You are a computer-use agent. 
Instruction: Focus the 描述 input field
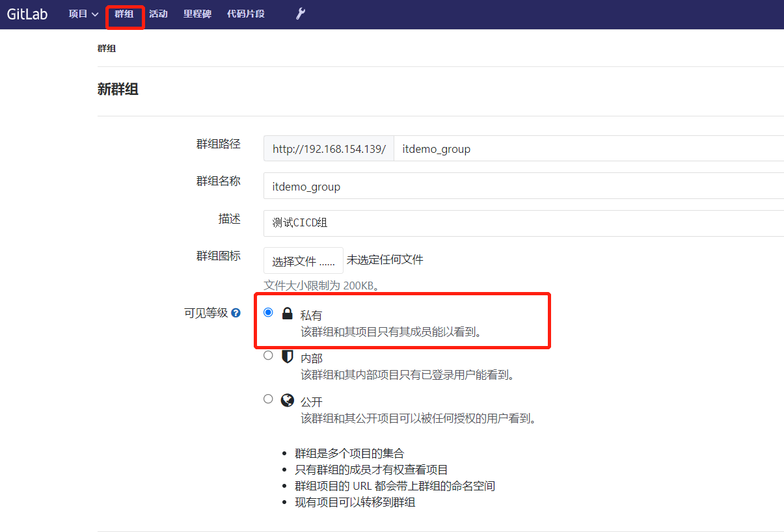click(x=524, y=223)
